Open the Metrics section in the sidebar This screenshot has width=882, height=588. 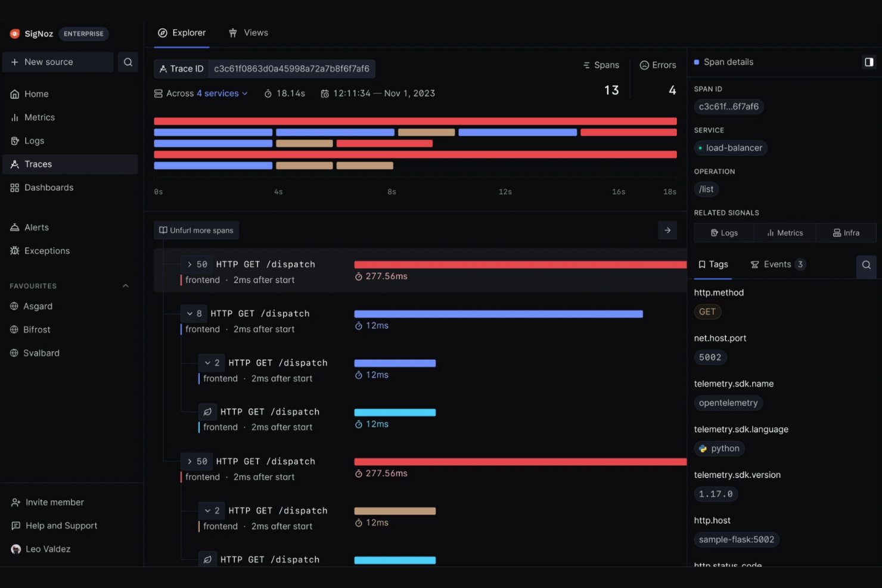[39, 117]
